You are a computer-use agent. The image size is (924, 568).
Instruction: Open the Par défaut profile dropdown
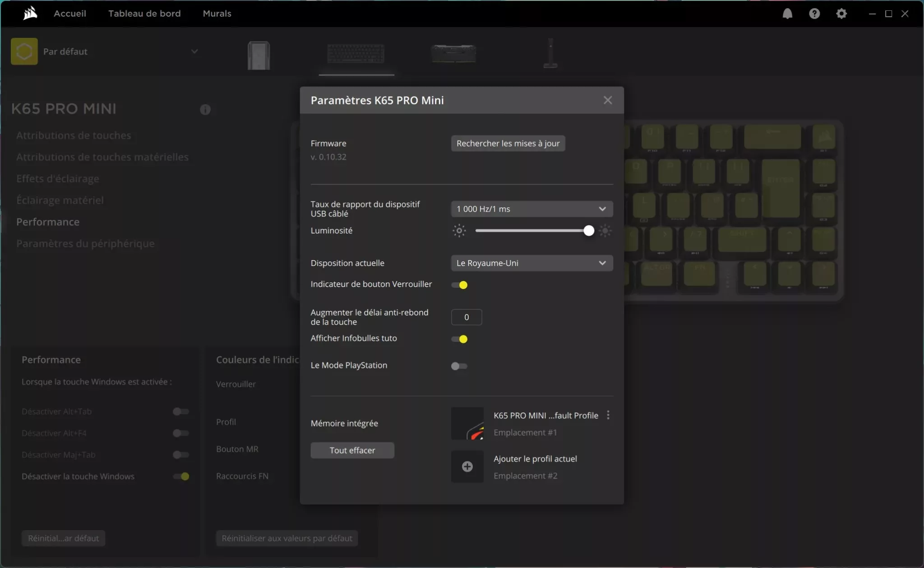pos(194,51)
